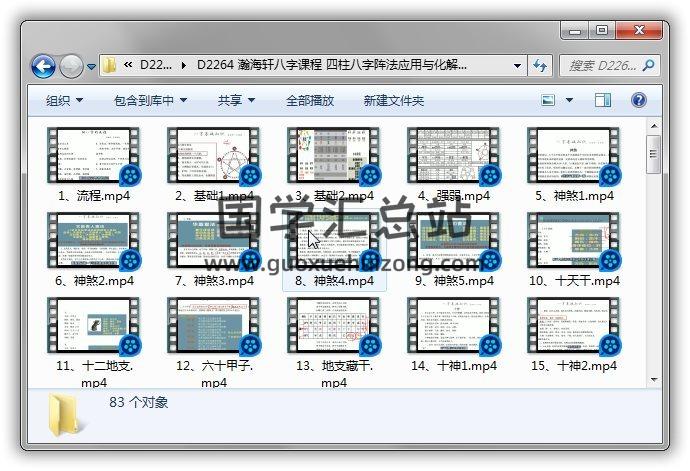Open the 包含到库中 menu
690x471 pixels.
150,100
